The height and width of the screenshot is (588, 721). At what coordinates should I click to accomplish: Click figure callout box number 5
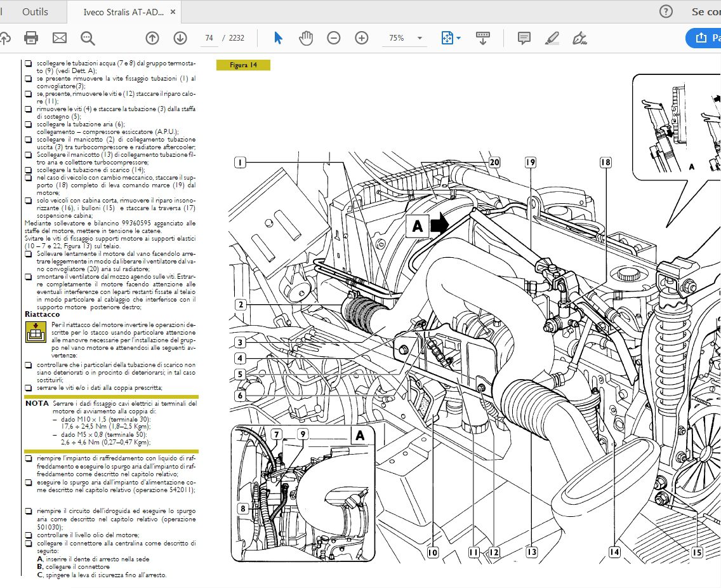coord(240,375)
